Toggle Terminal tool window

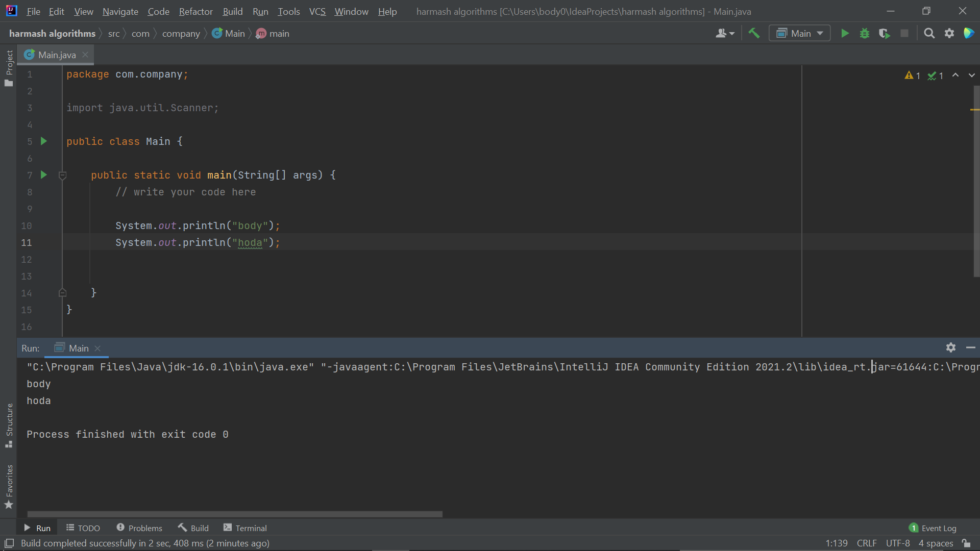245,528
